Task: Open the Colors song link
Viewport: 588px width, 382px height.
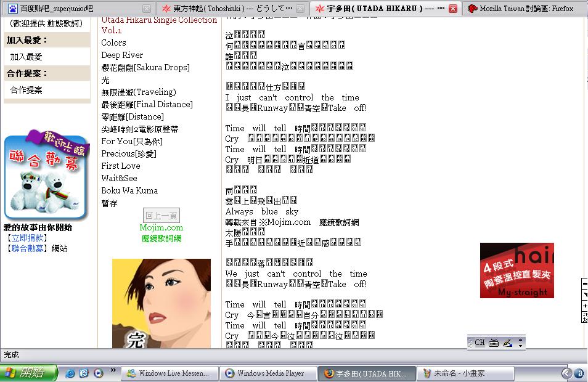Action: point(113,43)
